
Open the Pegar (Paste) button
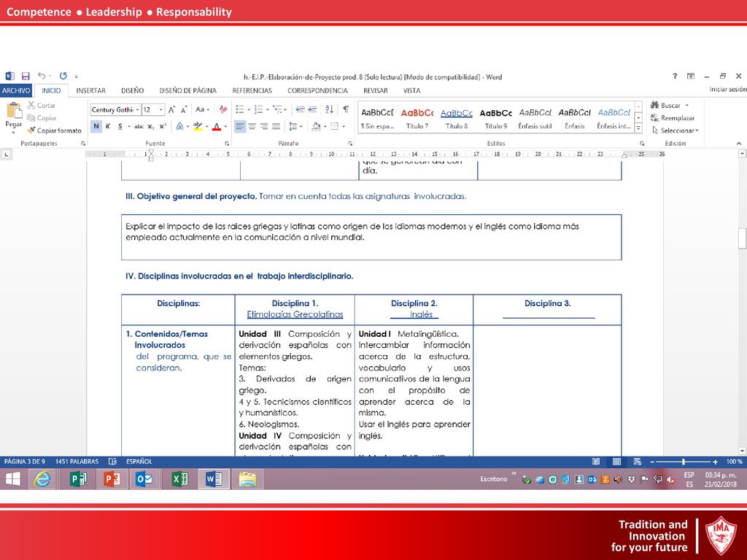click(13, 117)
